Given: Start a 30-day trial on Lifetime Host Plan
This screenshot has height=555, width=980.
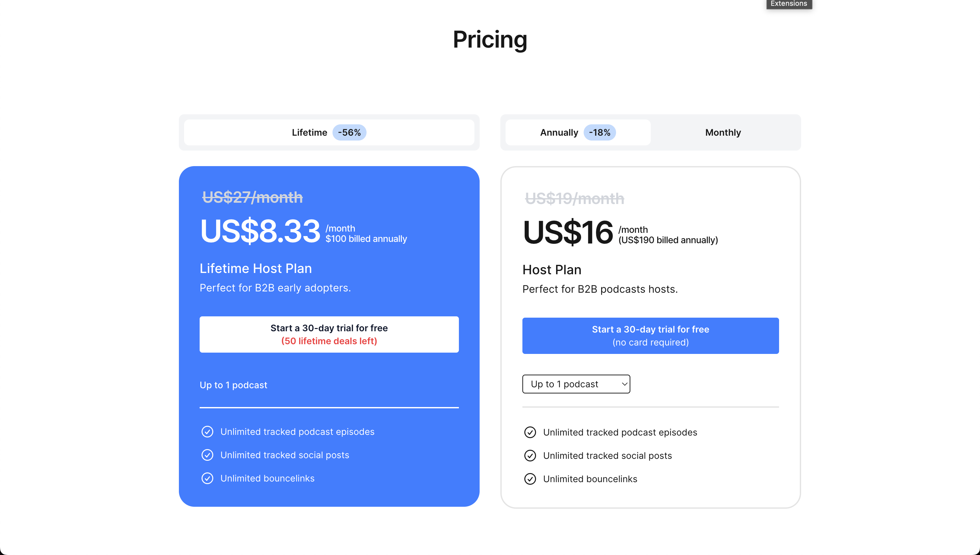Looking at the screenshot, I should 329,334.
